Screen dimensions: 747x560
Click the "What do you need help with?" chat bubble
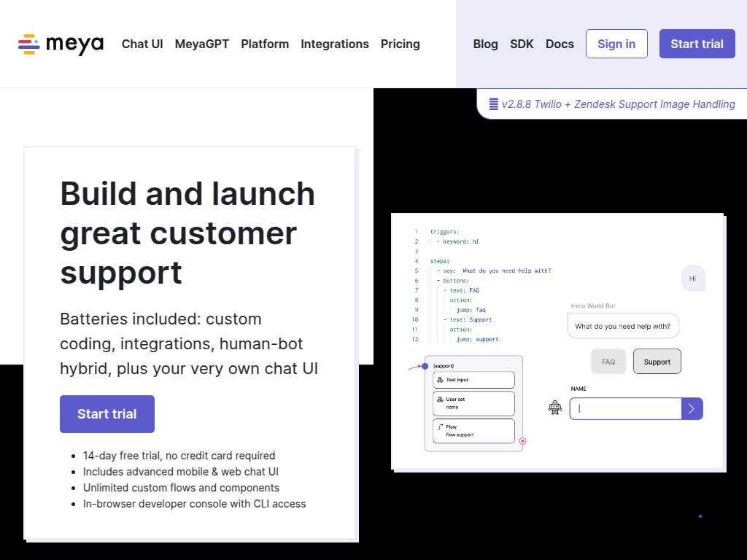point(623,326)
